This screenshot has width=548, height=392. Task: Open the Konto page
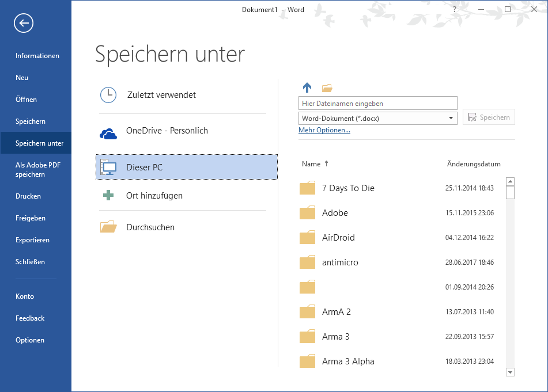click(25, 296)
